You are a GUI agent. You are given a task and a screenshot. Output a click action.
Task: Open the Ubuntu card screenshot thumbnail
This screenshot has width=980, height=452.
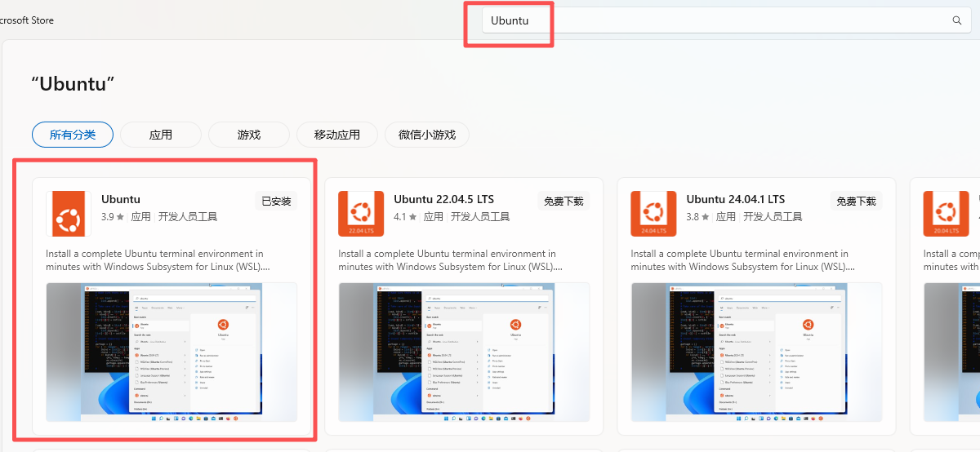[x=171, y=352]
